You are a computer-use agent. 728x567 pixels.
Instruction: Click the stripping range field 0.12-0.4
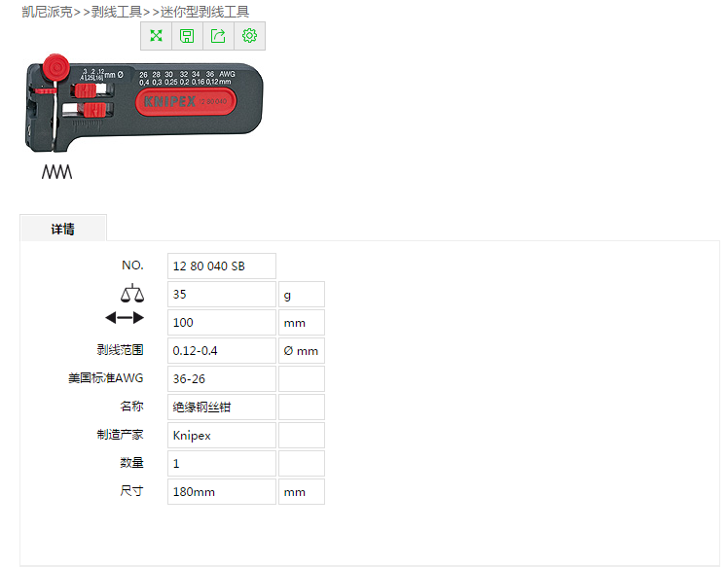click(222, 351)
